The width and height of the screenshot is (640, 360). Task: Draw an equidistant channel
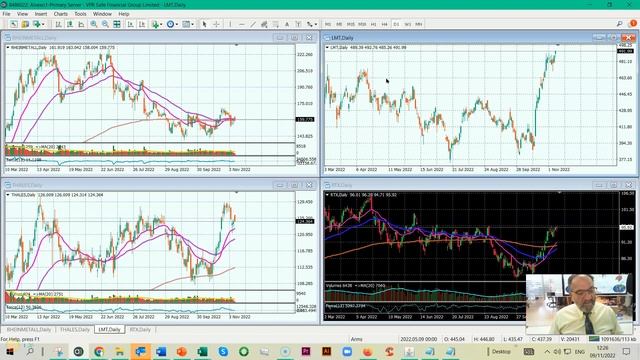(264, 24)
